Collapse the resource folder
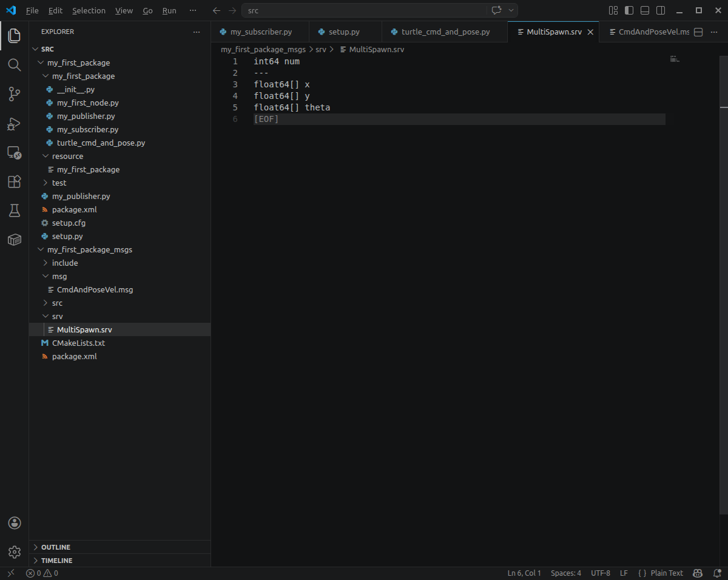This screenshot has height=580, width=728. (45, 156)
